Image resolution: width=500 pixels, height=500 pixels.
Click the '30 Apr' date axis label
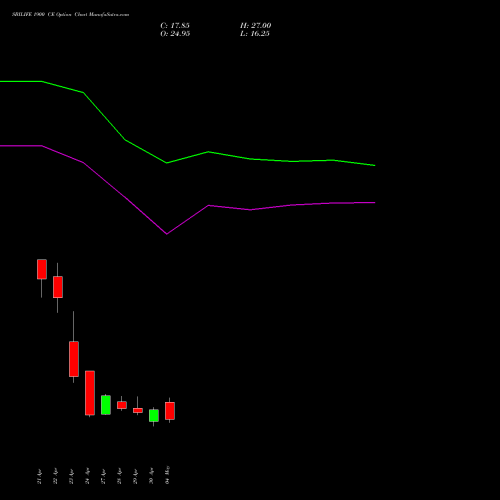pyautogui.click(x=151, y=476)
